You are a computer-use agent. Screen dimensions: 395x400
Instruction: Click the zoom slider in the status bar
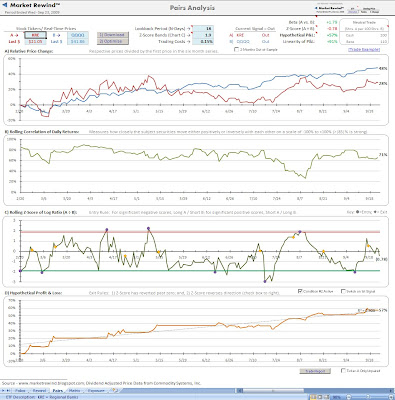[368, 397]
